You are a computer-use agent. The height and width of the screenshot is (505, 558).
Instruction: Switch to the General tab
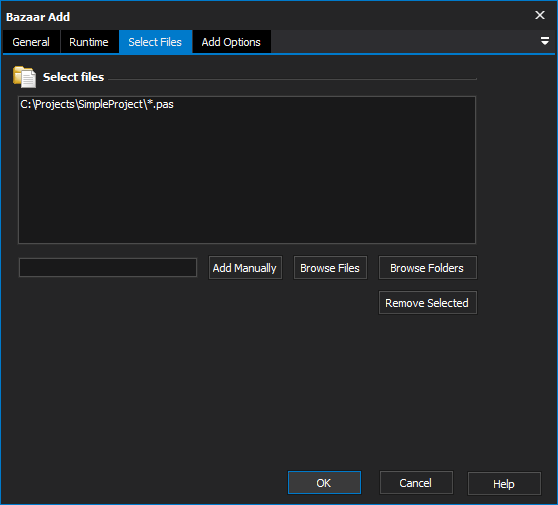[x=31, y=42]
